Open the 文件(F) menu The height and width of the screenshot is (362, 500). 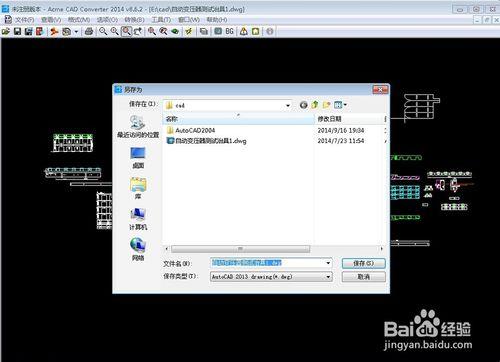[x=24, y=20]
